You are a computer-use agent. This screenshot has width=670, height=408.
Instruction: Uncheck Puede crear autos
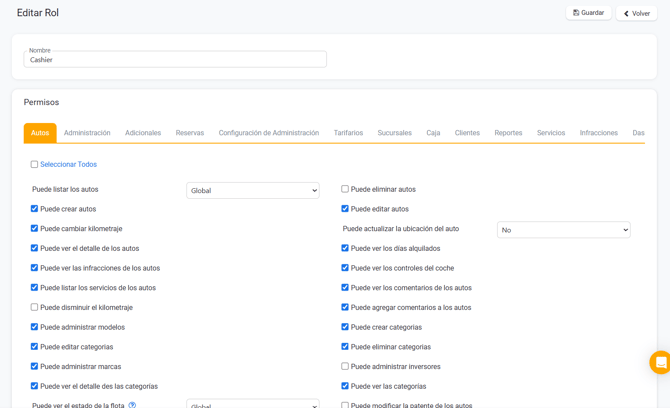pyautogui.click(x=34, y=209)
